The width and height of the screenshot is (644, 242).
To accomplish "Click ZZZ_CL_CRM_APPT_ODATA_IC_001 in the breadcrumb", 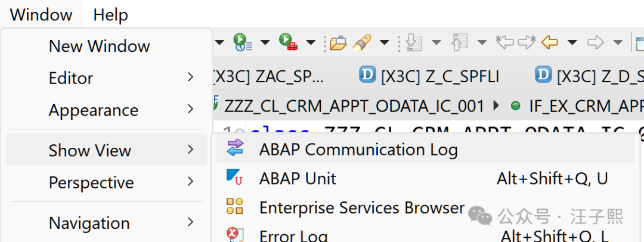I will point(354,107).
